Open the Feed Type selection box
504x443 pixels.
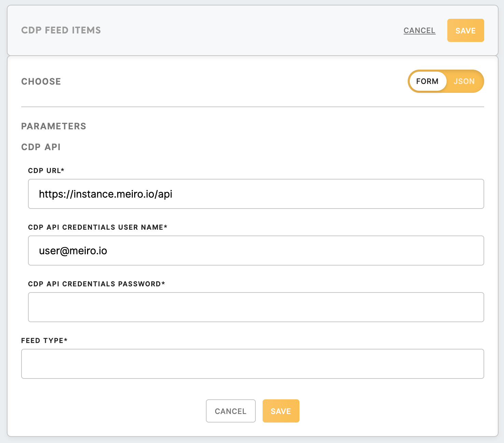[x=252, y=364]
